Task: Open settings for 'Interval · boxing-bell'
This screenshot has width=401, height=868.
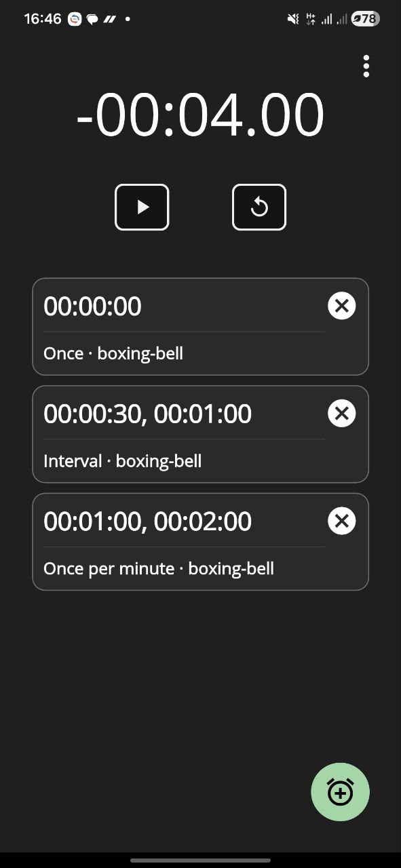Action: (122, 460)
